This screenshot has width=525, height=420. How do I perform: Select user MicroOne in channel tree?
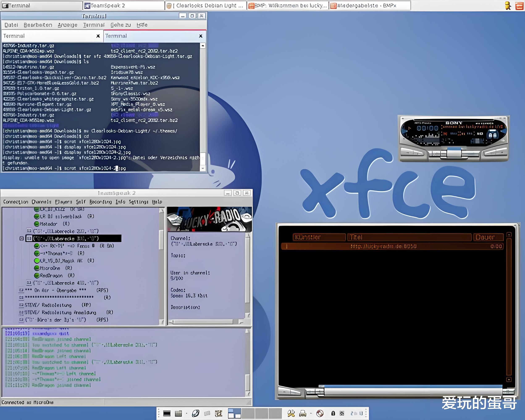(x=56, y=268)
